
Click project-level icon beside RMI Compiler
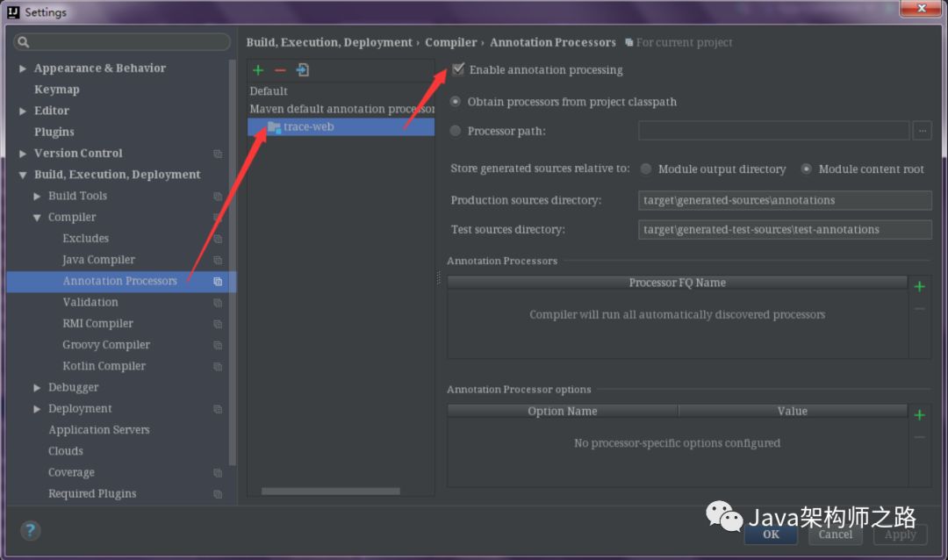(218, 324)
